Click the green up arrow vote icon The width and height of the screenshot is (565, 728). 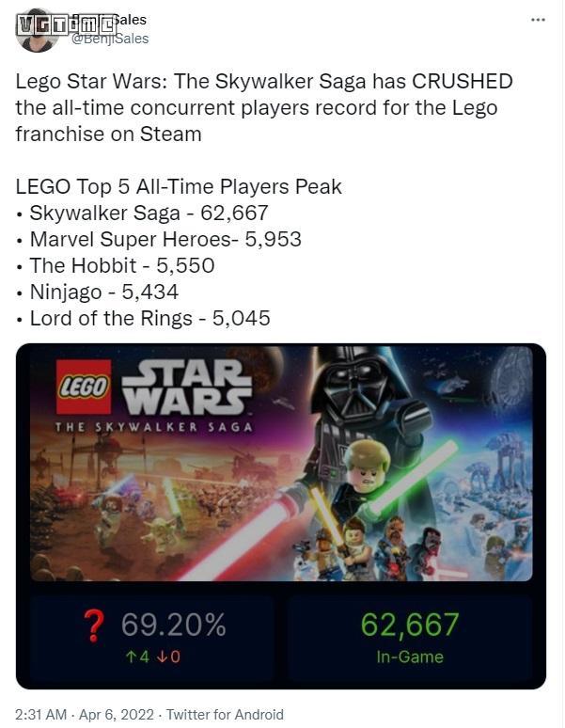click(132, 657)
